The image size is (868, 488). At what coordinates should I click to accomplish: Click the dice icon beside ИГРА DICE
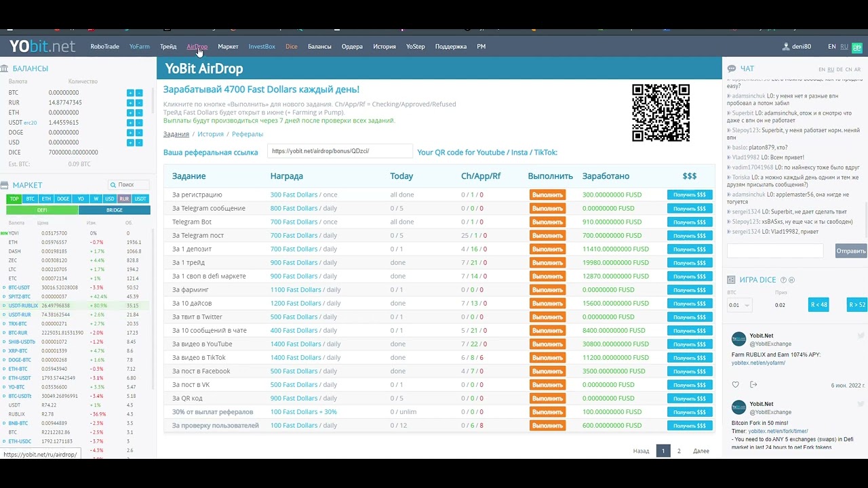coord(732,280)
